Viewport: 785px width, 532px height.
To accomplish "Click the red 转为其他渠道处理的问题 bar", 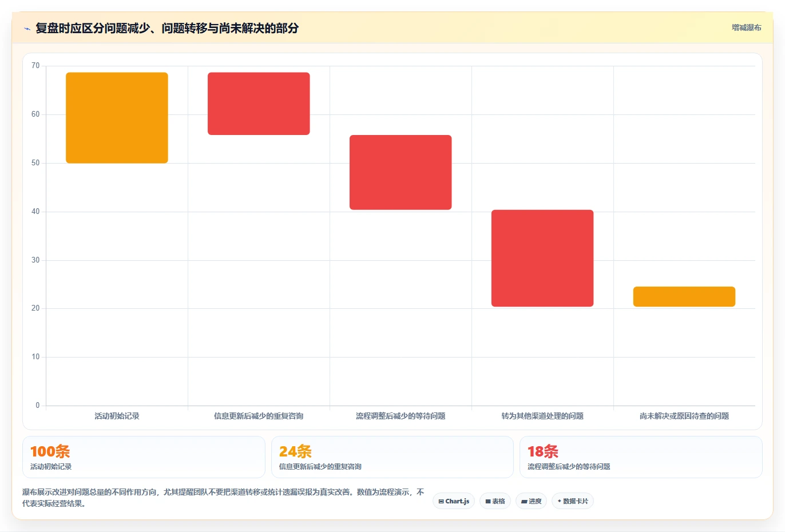I will pos(542,258).
